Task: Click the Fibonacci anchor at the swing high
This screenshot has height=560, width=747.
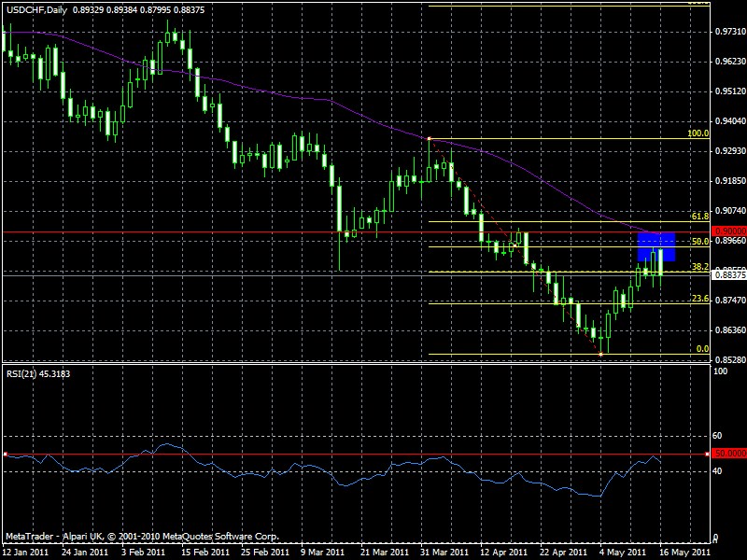Action: (x=429, y=139)
